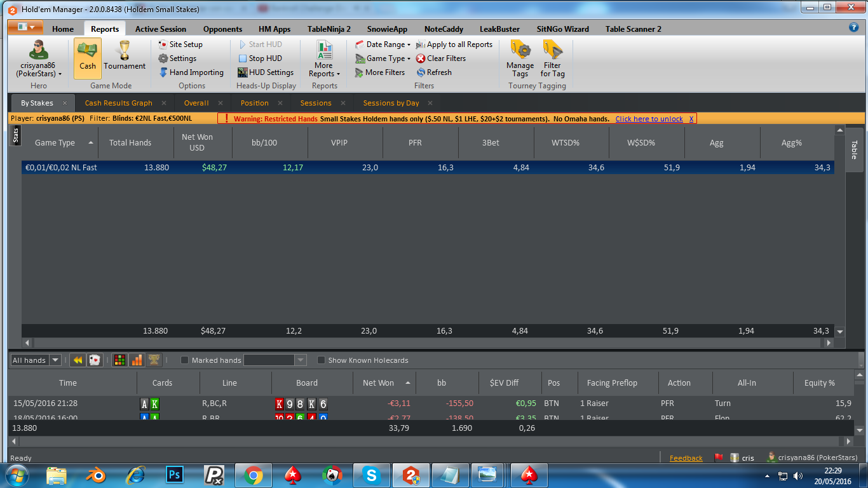Click the playing cards replayer icon
This screenshot has width=868, height=488.
94,360
